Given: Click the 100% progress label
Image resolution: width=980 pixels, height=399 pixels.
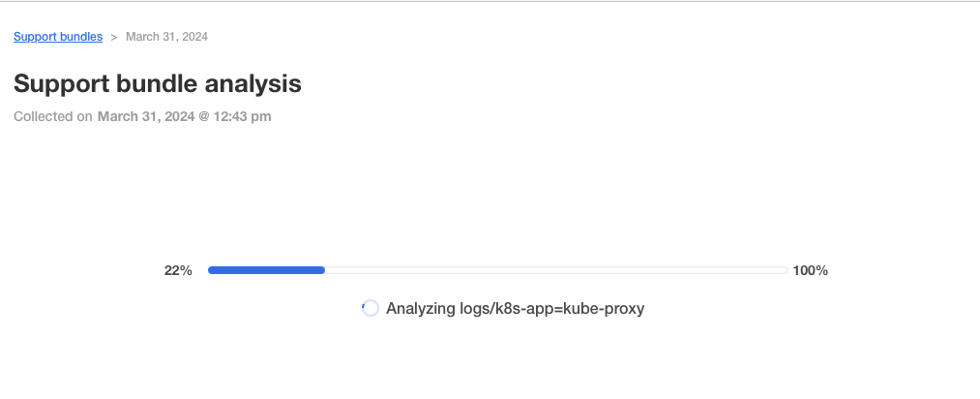Looking at the screenshot, I should pos(810,271).
